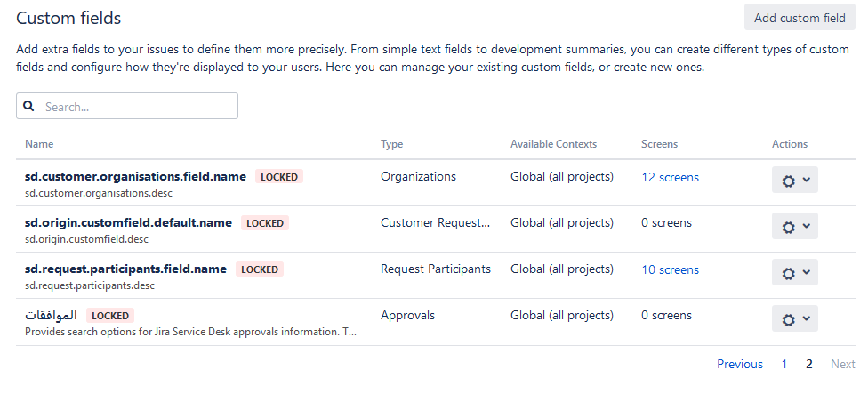
Task: Click sd.origin.customfield.desc description text
Action: tap(86, 239)
